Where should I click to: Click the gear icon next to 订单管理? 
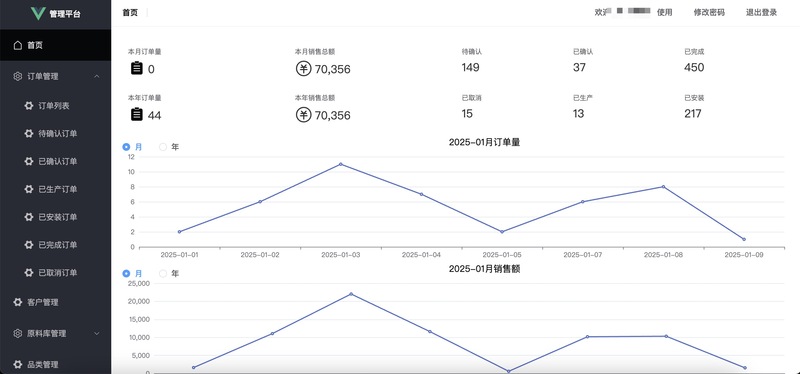click(18, 77)
